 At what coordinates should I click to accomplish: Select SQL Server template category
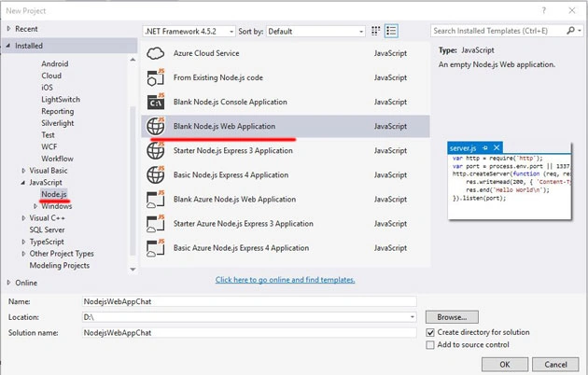tap(47, 229)
